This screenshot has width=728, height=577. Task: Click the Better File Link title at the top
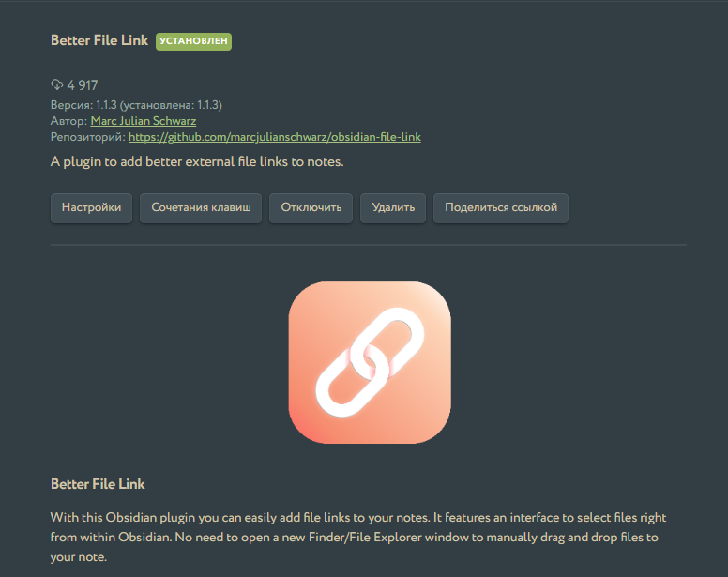[x=99, y=40]
